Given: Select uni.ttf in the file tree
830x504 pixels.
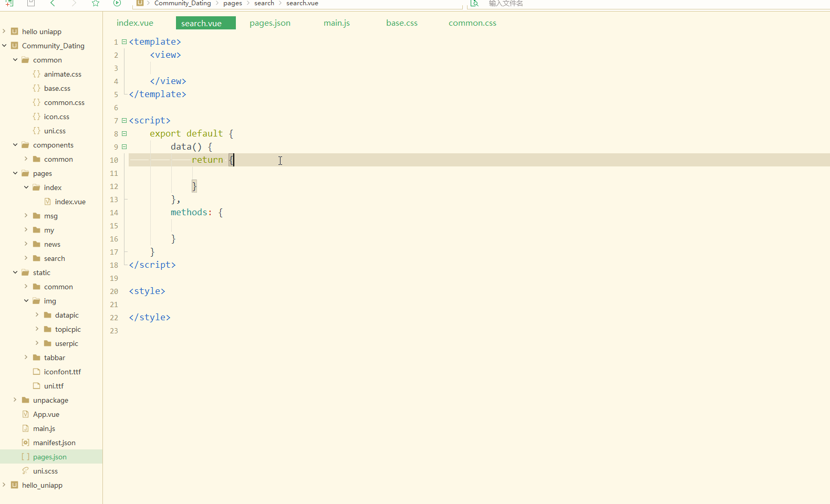Looking at the screenshot, I should pos(54,386).
